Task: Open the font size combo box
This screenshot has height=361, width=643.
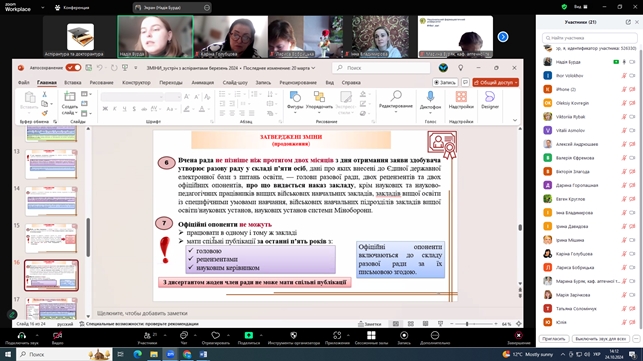Action: click(173, 97)
